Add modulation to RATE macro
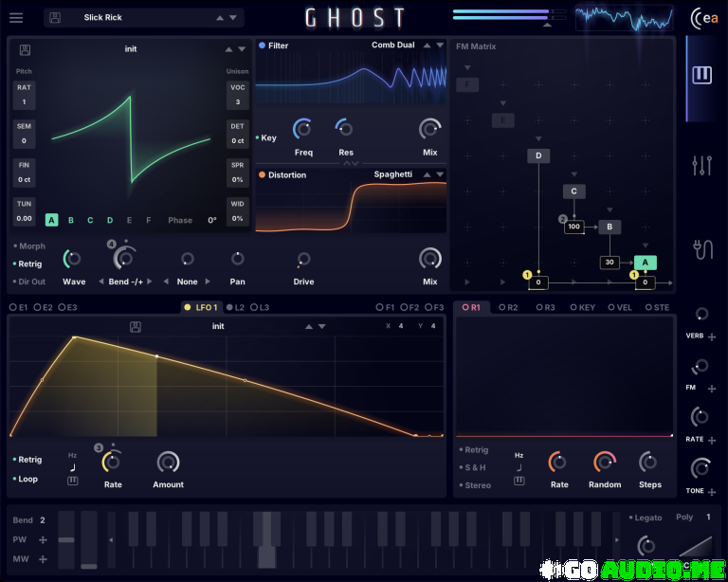Image resolution: width=728 pixels, height=582 pixels. [712, 440]
